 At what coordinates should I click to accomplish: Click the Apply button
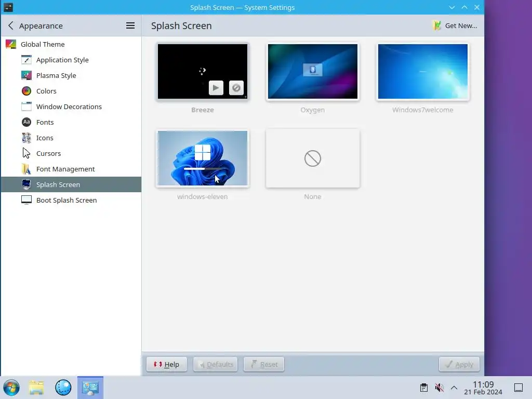point(459,364)
